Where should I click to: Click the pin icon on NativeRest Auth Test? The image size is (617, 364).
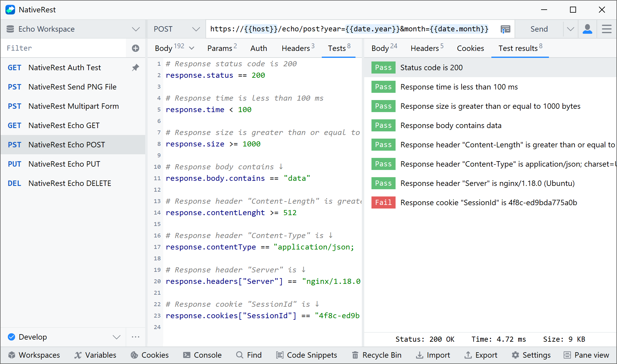coord(136,67)
